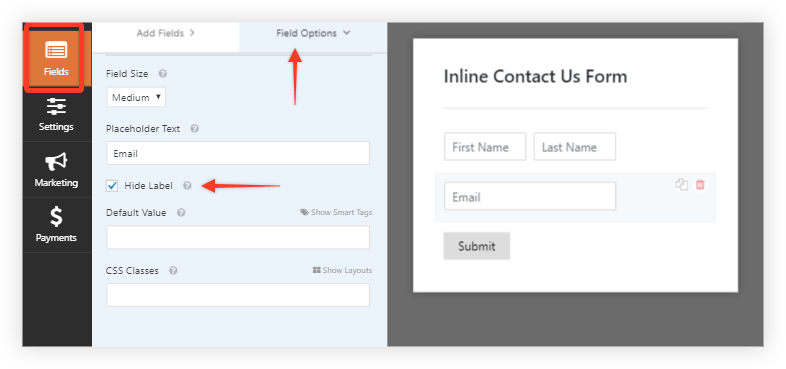
Task: Open the Fields panel icon
Action: [x=56, y=51]
